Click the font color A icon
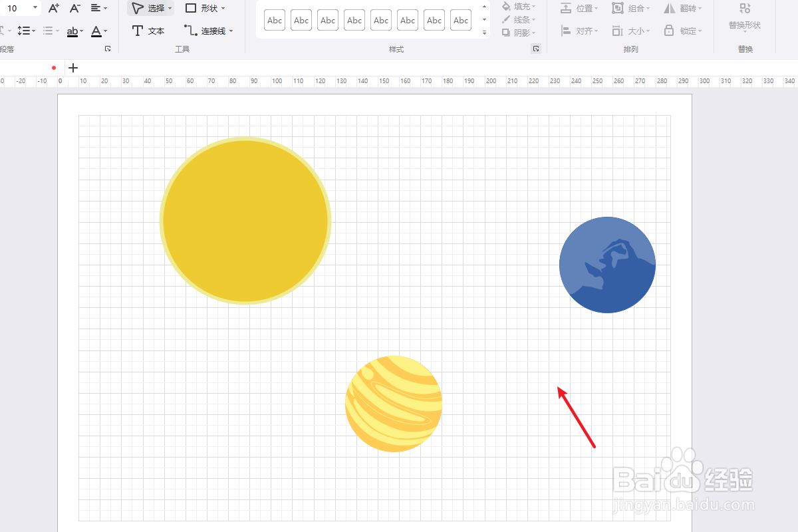Viewport: 798px width, 532px height. (96, 31)
